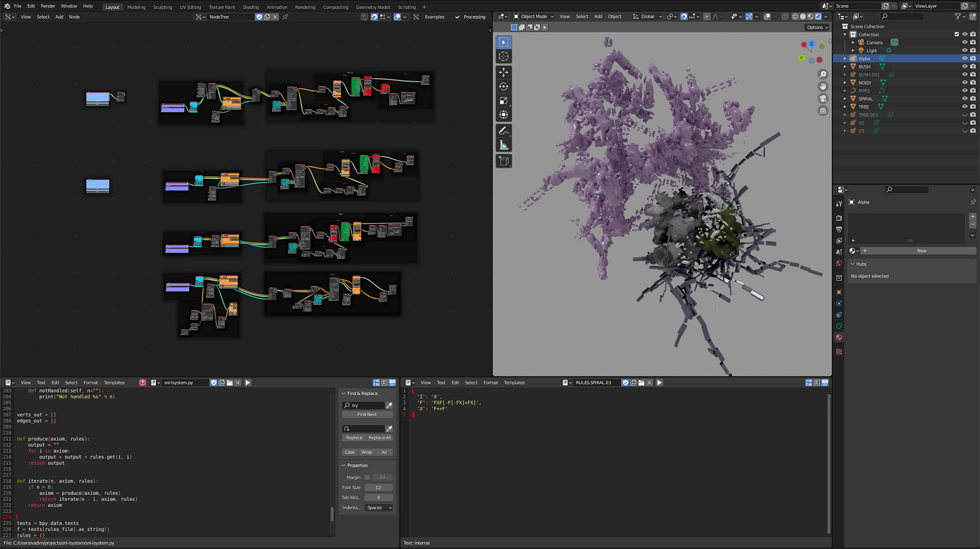Toggle visibility of the SPIRAL object
This screenshot has height=549, width=980.
[x=964, y=99]
